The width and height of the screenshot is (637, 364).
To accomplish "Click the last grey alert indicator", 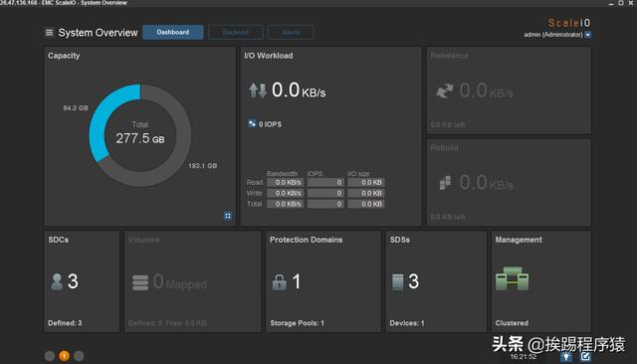I will pyautogui.click(x=79, y=356).
